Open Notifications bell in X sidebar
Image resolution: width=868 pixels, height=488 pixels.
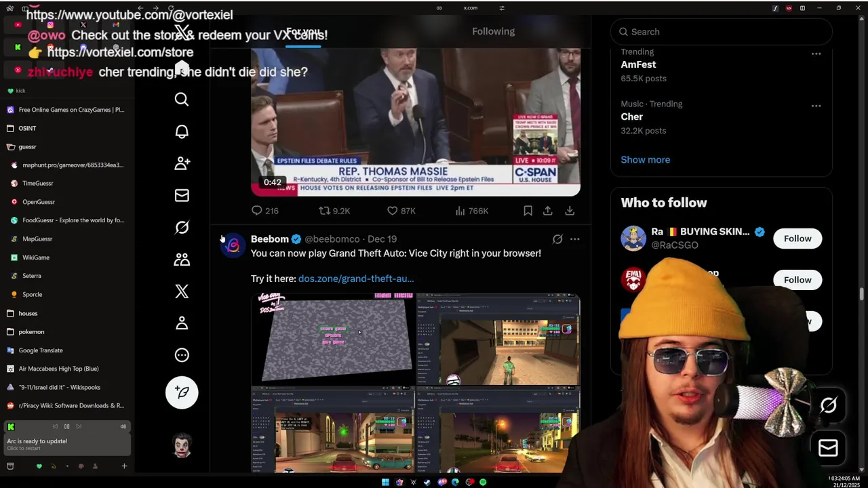pyautogui.click(x=182, y=131)
